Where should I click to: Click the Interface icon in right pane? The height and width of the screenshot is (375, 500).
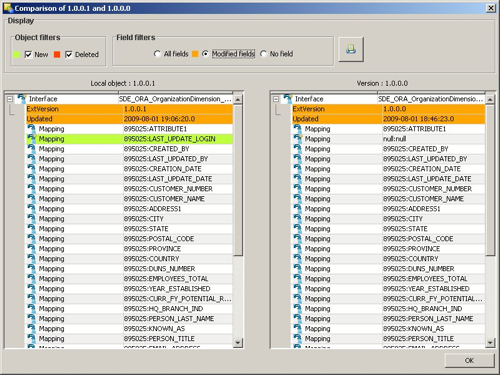click(x=288, y=99)
